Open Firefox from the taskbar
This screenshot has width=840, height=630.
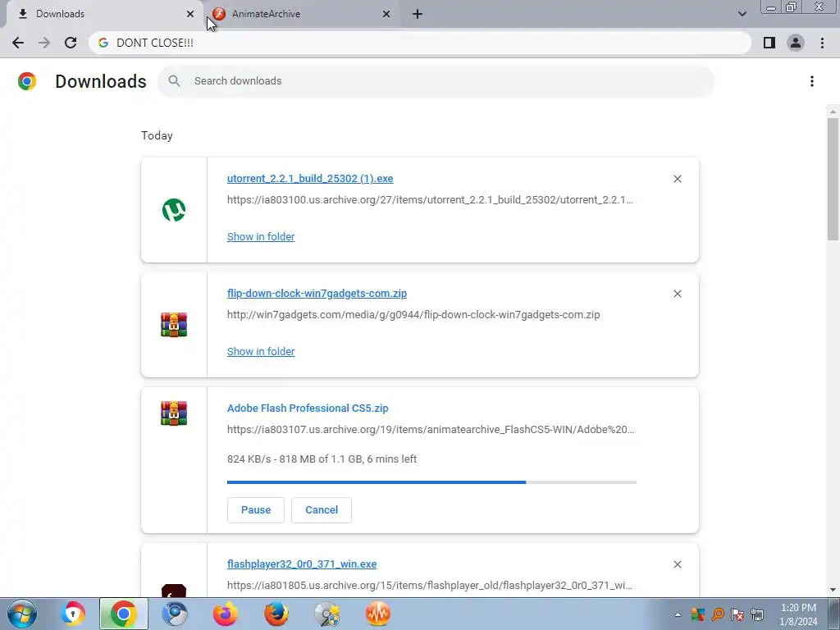(x=276, y=614)
